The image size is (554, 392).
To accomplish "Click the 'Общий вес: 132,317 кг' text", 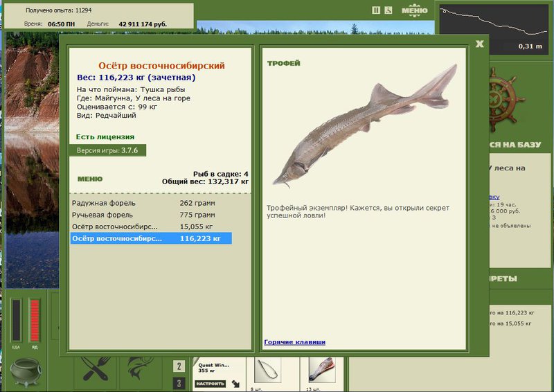I will pyautogui.click(x=205, y=181).
